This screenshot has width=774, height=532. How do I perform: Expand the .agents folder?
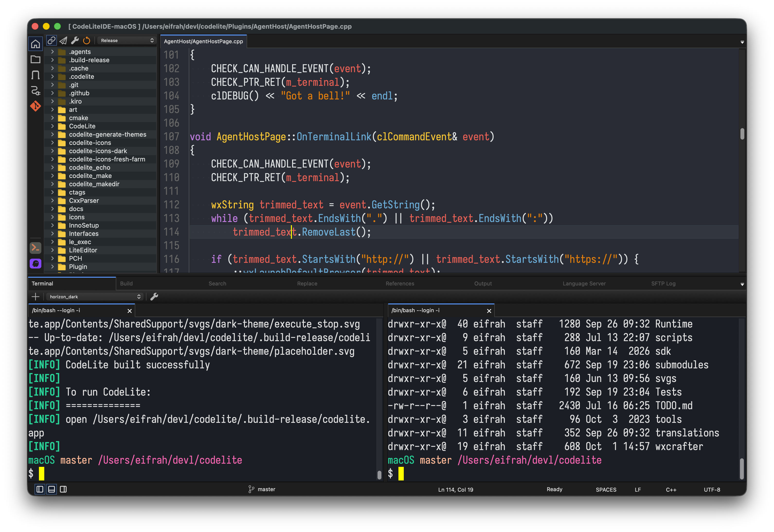[52, 52]
